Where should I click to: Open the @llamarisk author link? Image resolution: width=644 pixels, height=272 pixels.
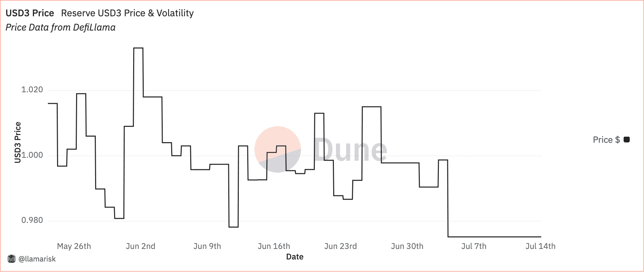coord(37,259)
